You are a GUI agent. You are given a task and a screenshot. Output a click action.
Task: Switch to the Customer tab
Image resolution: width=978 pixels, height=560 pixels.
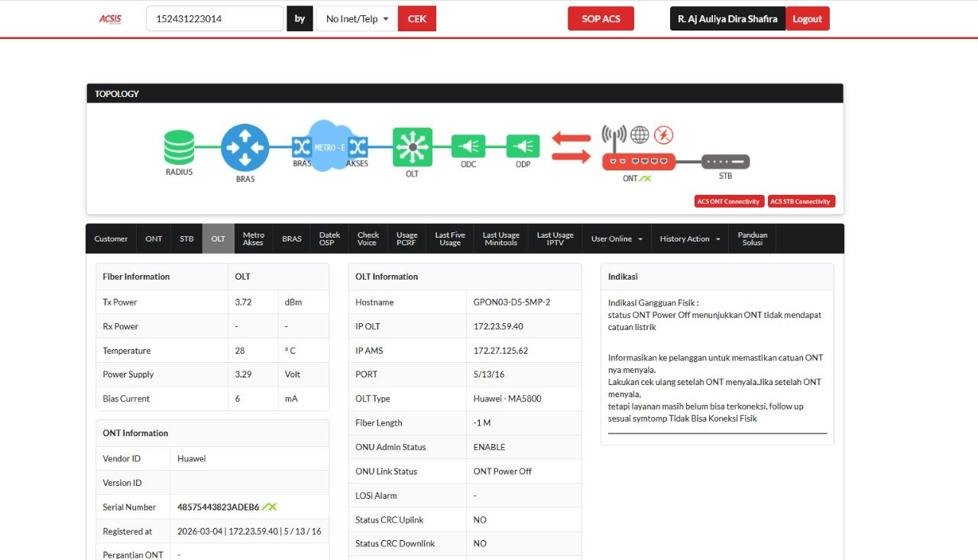click(111, 238)
